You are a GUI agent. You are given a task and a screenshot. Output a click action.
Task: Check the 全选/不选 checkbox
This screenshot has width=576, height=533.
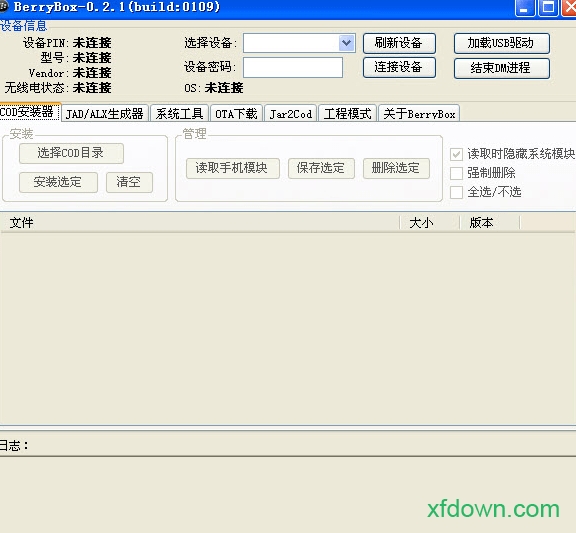coord(456,192)
